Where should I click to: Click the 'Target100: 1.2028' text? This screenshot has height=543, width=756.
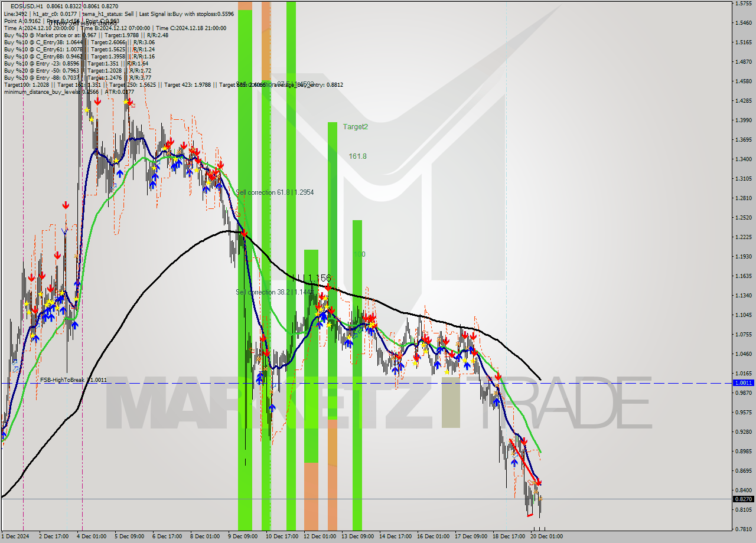pyautogui.click(x=25, y=84)
